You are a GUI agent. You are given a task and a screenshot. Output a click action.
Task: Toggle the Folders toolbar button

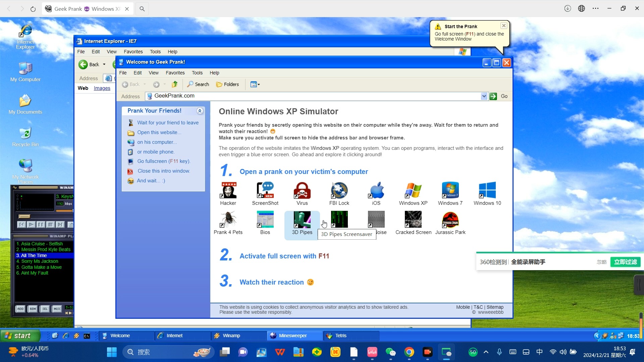pos(227,84)
